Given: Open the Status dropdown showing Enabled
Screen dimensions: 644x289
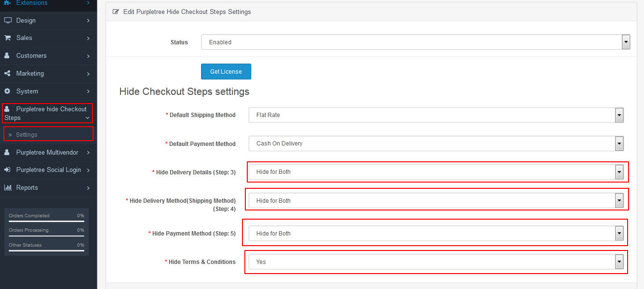Looking at the screenshot, I should [x=416, y=42].
